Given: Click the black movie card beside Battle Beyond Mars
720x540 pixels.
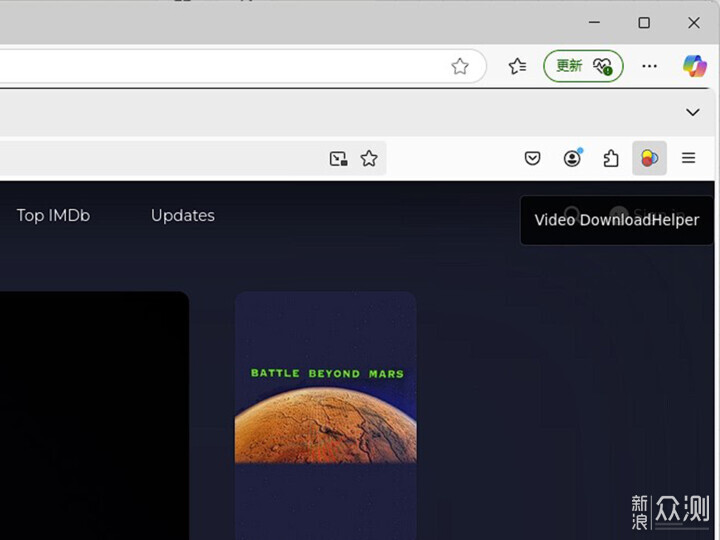Looking at the screenshot, I should tap(95, 416).
